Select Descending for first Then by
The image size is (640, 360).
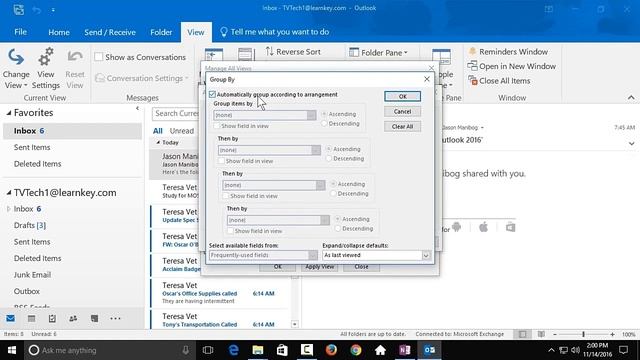tap(329, 158)
